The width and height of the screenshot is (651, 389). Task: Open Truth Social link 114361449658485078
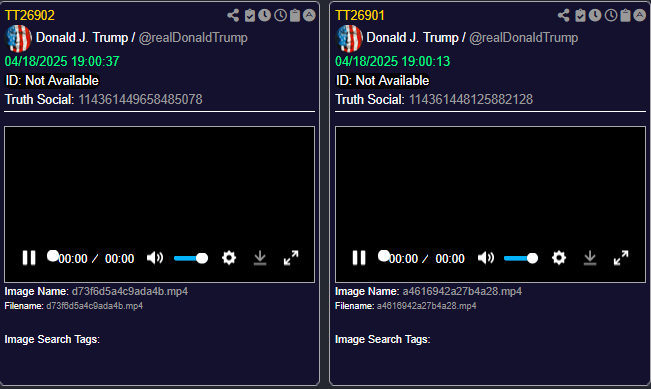[140, 100]
